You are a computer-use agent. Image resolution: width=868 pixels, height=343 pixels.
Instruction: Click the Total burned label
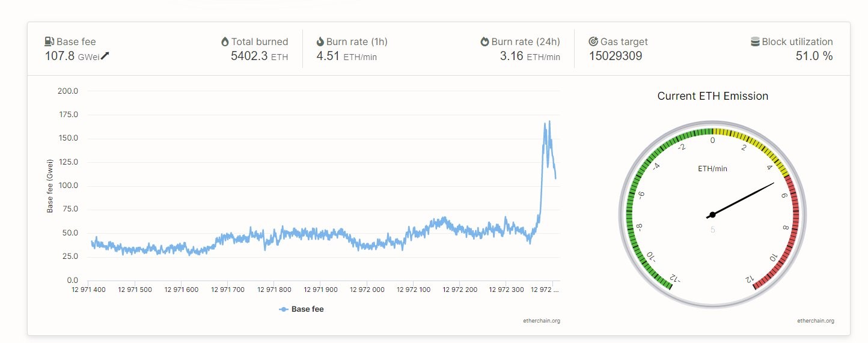coord(260,41)
